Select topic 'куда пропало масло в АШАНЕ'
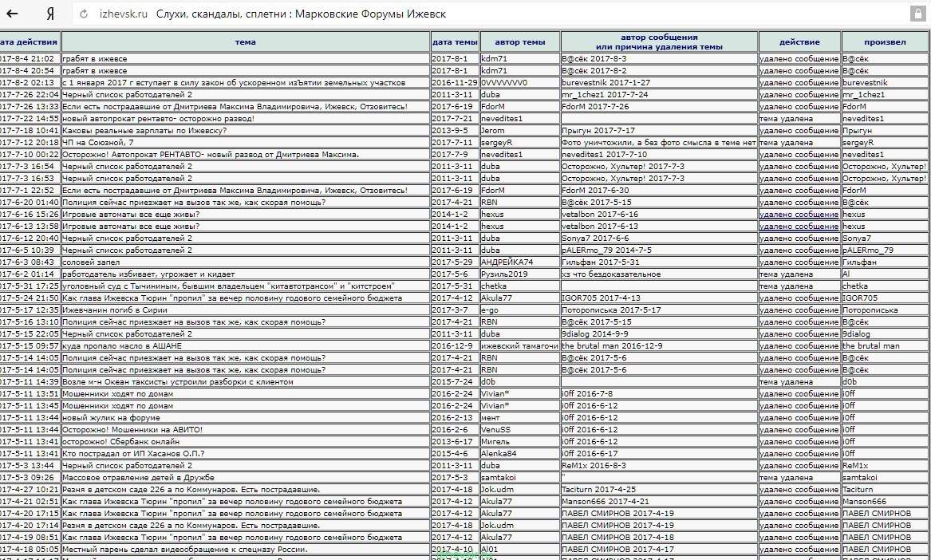931x560 pixels. (x=122, y=345)
